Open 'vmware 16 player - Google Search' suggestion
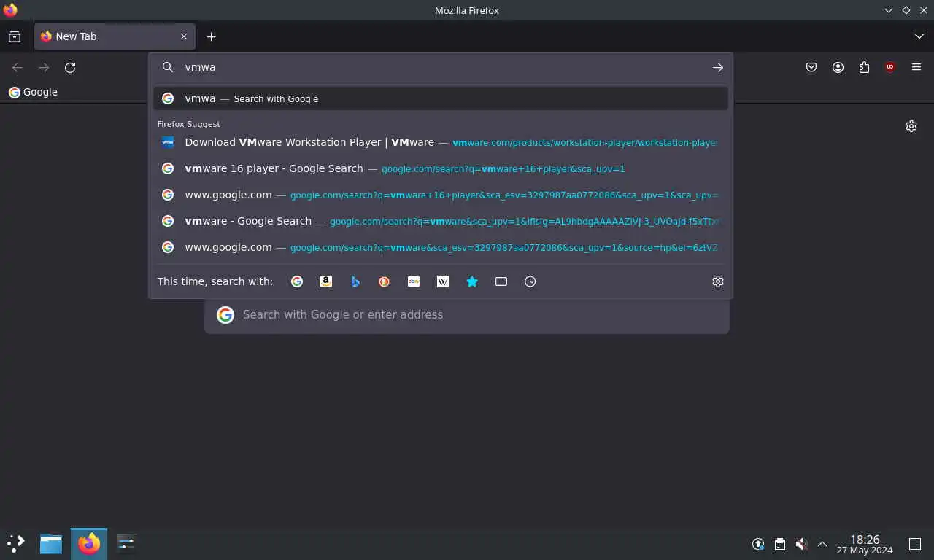 pos(441,168)
